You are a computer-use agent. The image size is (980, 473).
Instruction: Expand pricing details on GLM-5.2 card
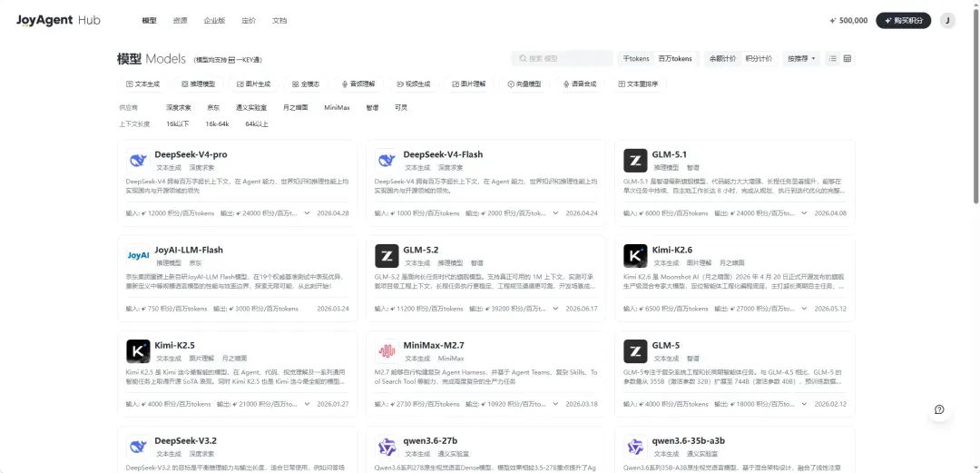point(555,309)
